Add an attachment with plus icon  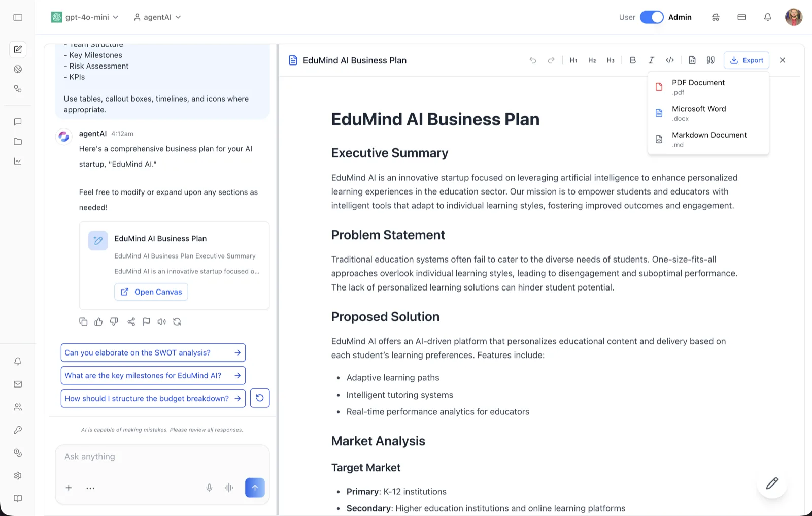pyautogui.click(x=69, y=488)
